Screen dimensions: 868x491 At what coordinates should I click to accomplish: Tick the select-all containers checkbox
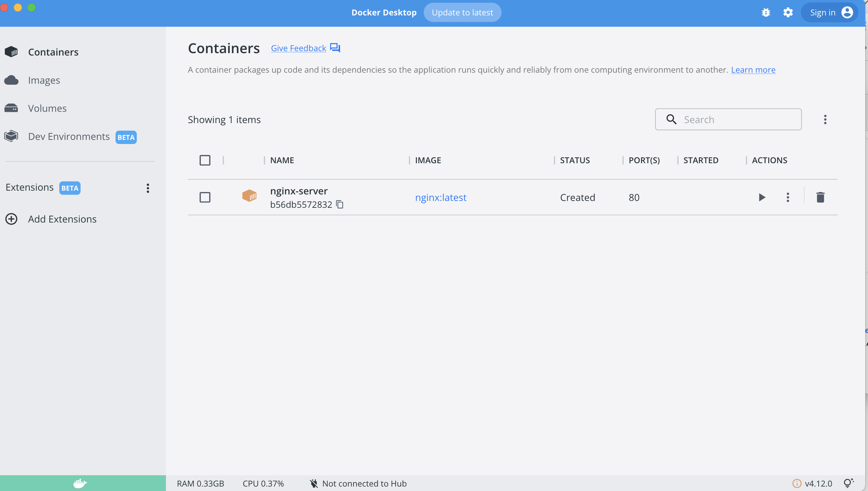click(x=205, y=160)
